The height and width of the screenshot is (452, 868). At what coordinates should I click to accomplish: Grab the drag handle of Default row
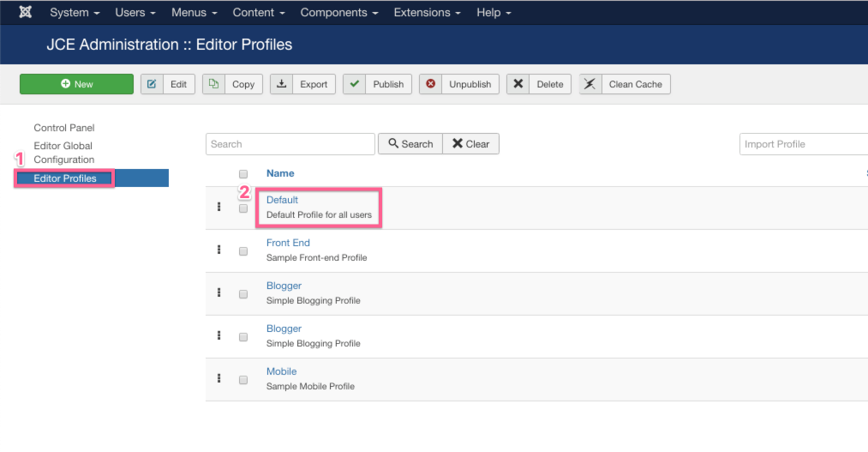click(219, 207)
